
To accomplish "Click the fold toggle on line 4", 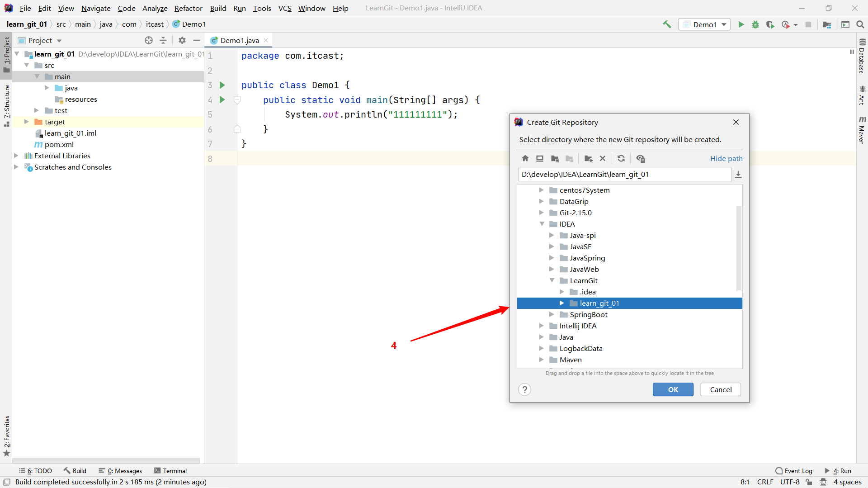I will point(237,100).
